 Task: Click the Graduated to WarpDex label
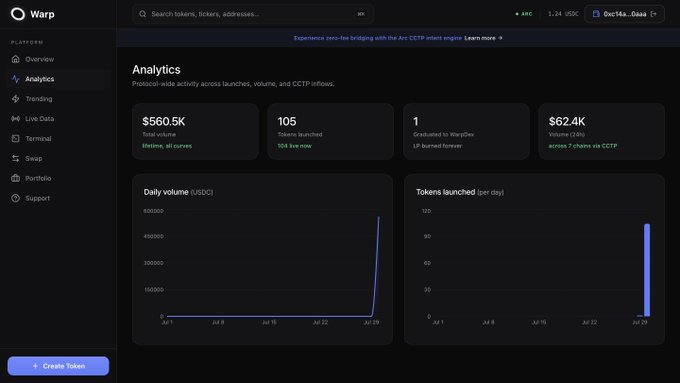[443, 134]
